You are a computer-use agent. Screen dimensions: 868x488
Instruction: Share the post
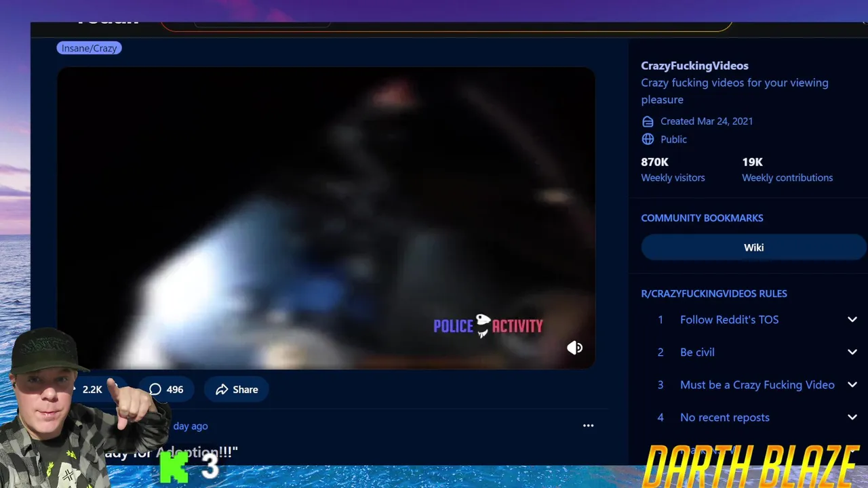click(x=237, y=389)
